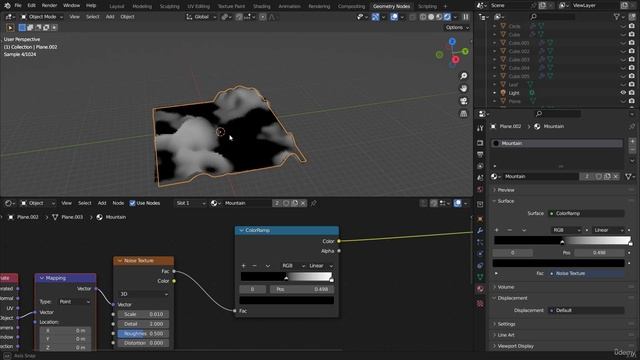Click the ColorRamp node gradient bar
The width and height of the screenshot is (640, 360).
[286, 277]
